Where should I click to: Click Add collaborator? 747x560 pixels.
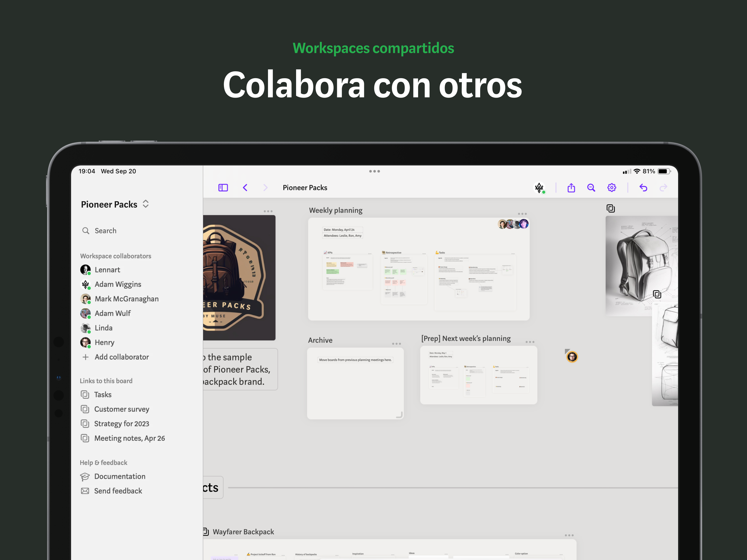122,357
